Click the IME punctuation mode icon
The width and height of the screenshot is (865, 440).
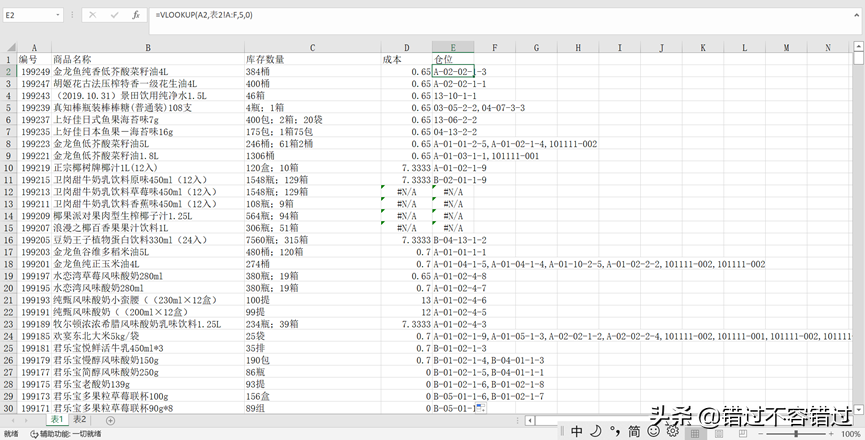[x=615, y=431]
